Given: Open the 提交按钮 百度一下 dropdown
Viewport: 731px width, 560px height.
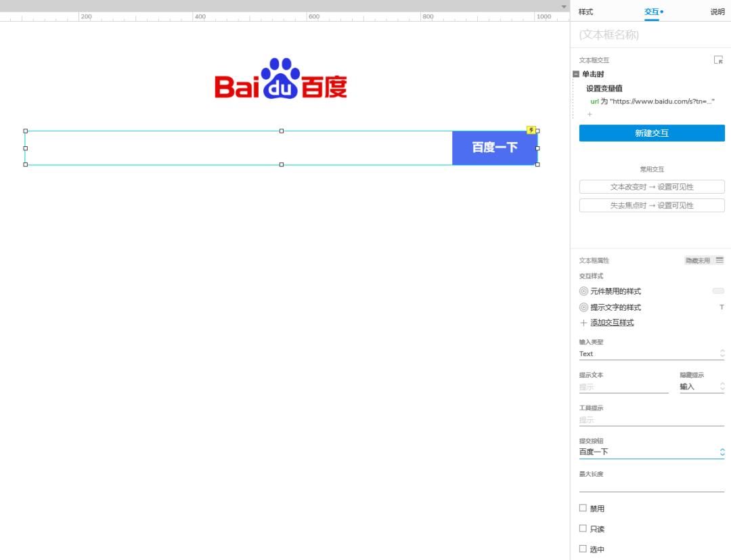Looking at the screenshot, I should pyautogui.click(x=652, y=452).
